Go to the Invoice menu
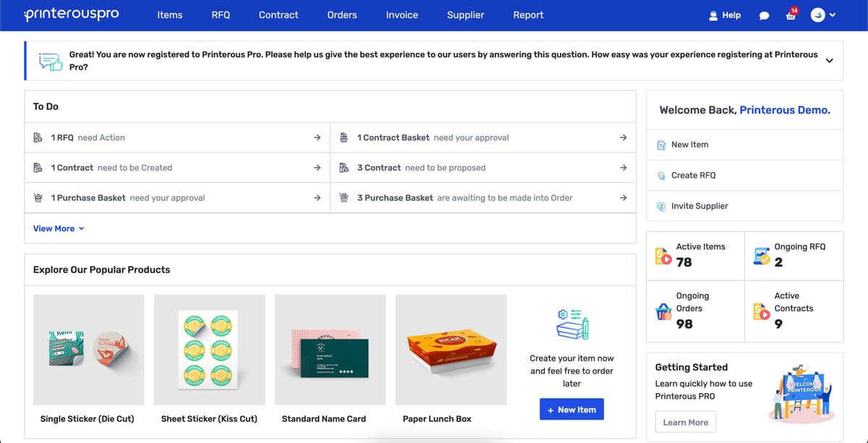868x443 pixels. [x=401, y=15]
